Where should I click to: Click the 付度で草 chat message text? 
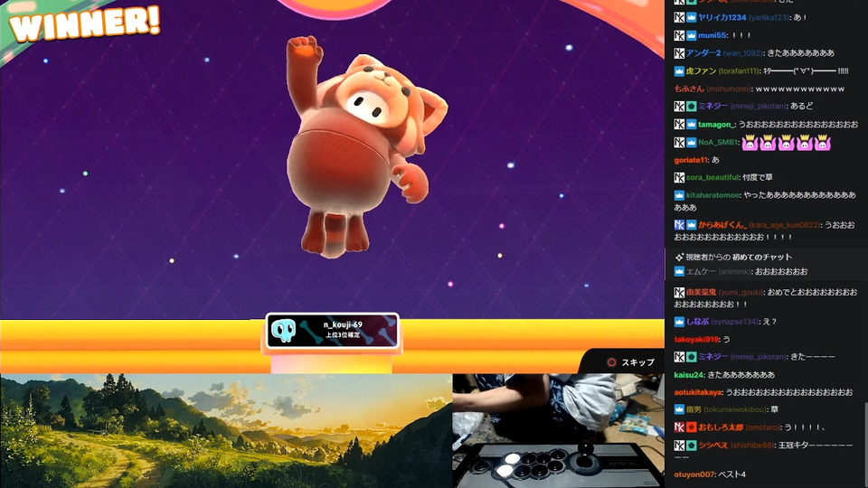(x=758, y=178)
